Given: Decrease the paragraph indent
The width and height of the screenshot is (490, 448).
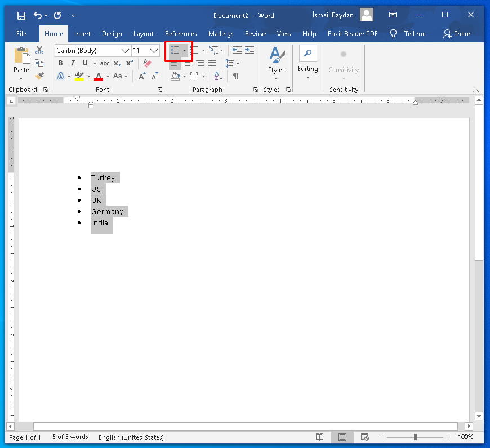Looking at the screenshot, I should [237, 50].
